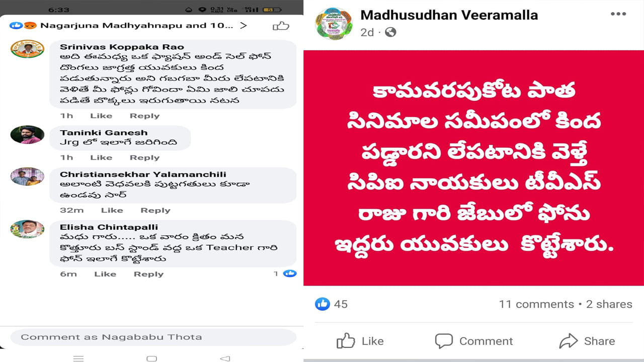Like Christiansekhar Yalamanchili's comment
The height and width of the screenshot is (362, 644).
(x=112, y=210)
